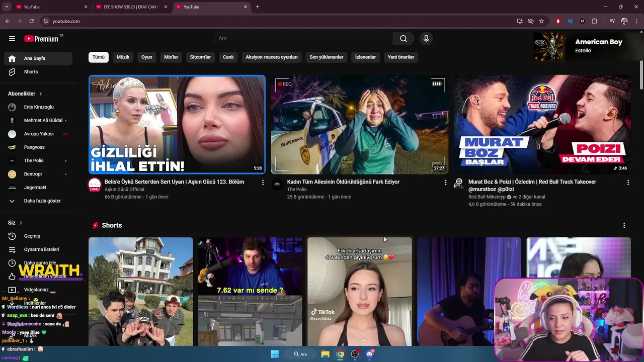The height and width of the screenshot is (362, 644).
Task: Open Windows taskbar Ara search
Action: click(300, 354)
